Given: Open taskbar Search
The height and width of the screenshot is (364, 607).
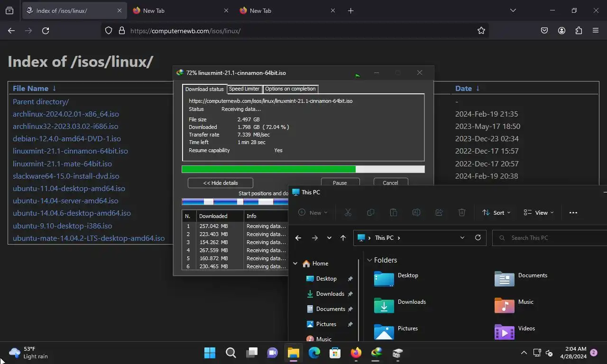Looking at the screenshot, I should [230, 353].
